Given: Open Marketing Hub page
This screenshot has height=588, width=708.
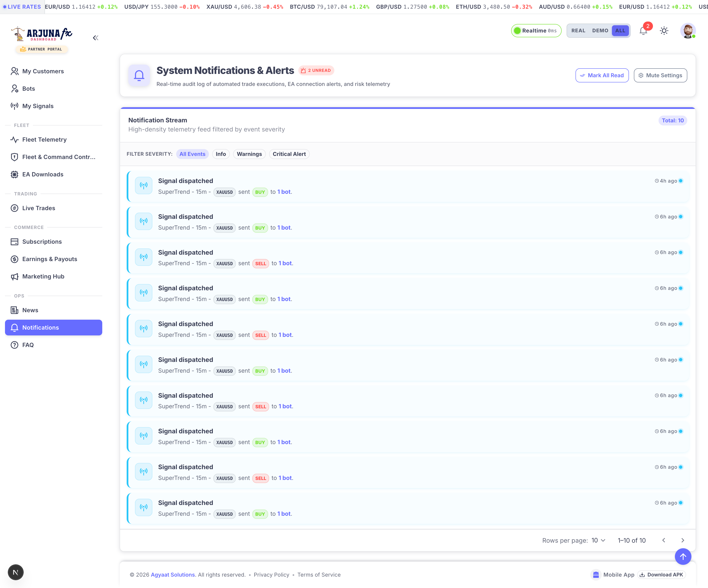Looking at the screenshot, I should [54, 276].
